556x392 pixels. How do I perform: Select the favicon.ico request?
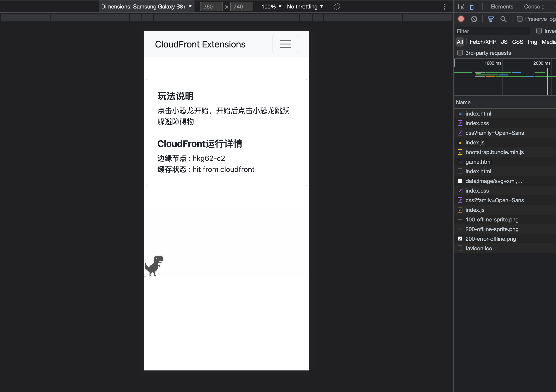pyautogui.click(x=505, y=248)
